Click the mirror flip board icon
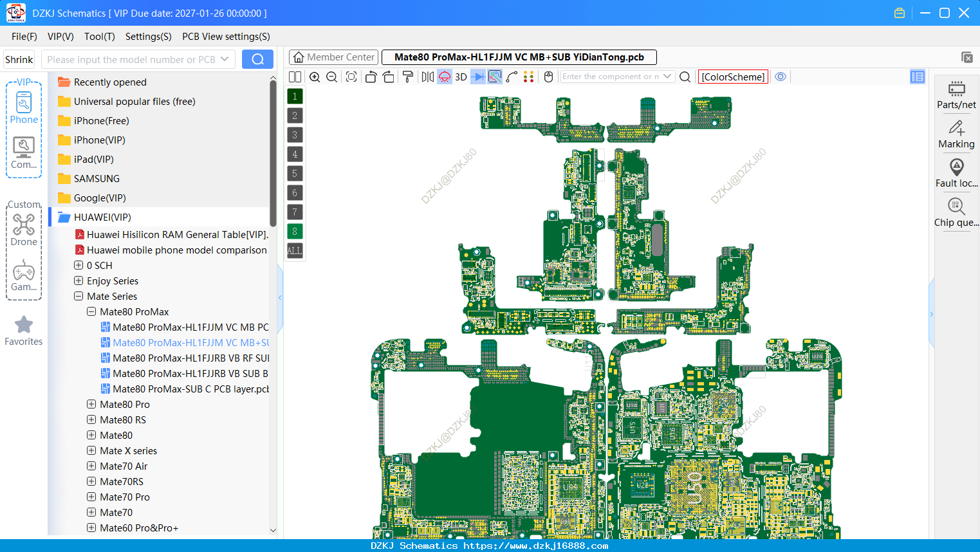This screenshot has width=980, height=552. click(428, 77)
